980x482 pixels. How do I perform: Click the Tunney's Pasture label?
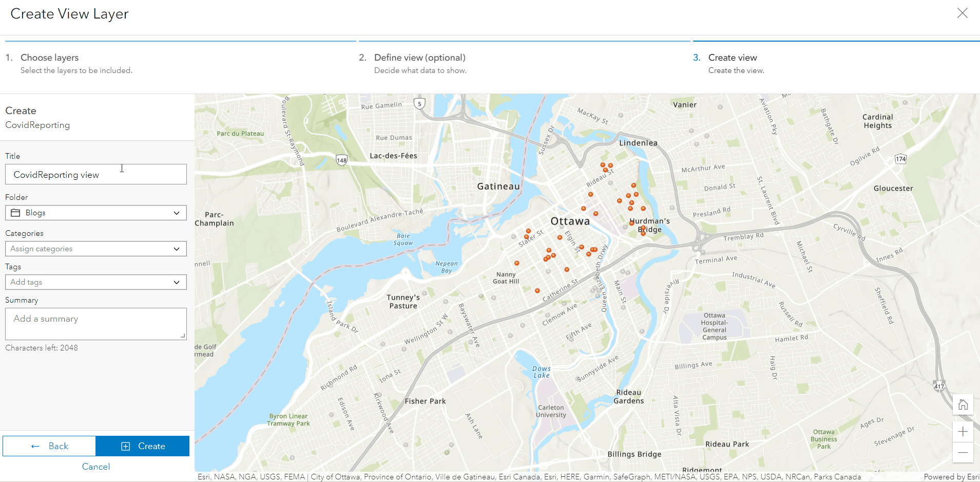pyautogui.click(x=403, y=302)
